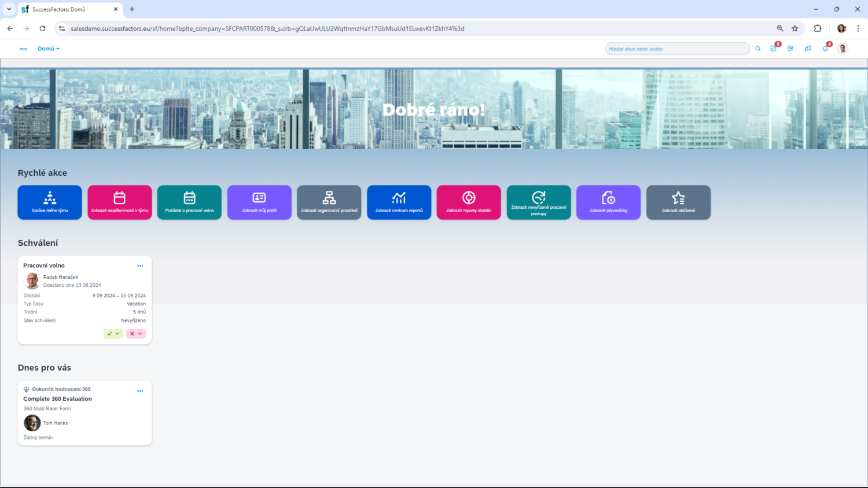The image size is (868, 488).
Task: Open more options on 360 evaluation card
Action: pyautogui.click(x=140, y=391)
